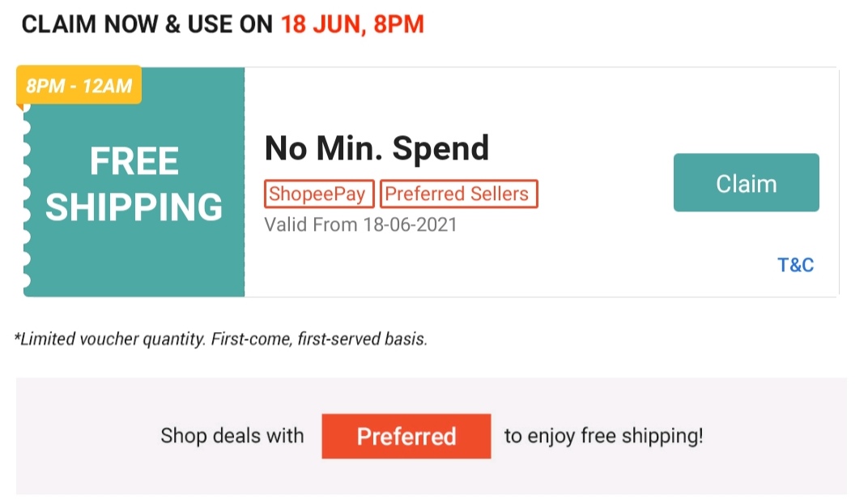Image resolution: width=868 pixels, height=499 pixels.
Task: Select the yellow 8PM - 12AM time badge
Action: pyautogui.click(x=79, y=85)
